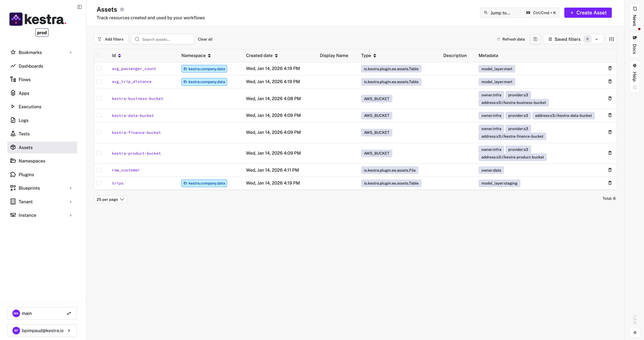Viewport: 644px width, 340px height.
Task: Open the kestra-finance-bucket asset link
Action: (136, 133)
